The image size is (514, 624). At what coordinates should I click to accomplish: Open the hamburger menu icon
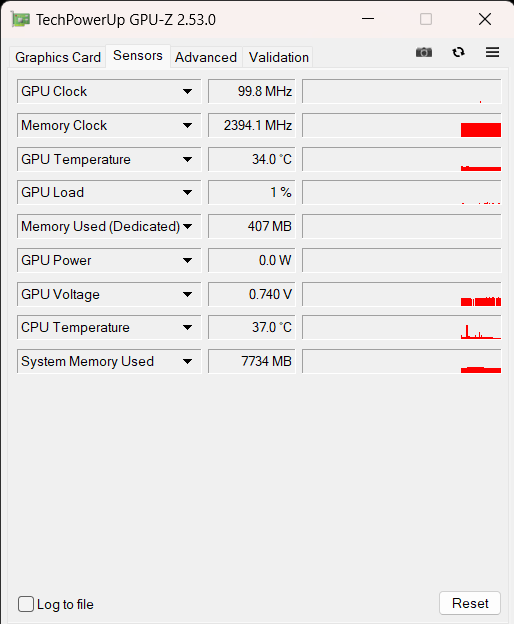point(493,52)
